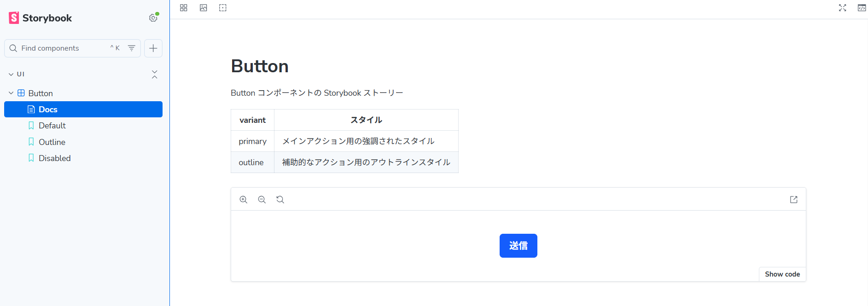
Task: Enter full screen mode
Action: tap(842, 8)
